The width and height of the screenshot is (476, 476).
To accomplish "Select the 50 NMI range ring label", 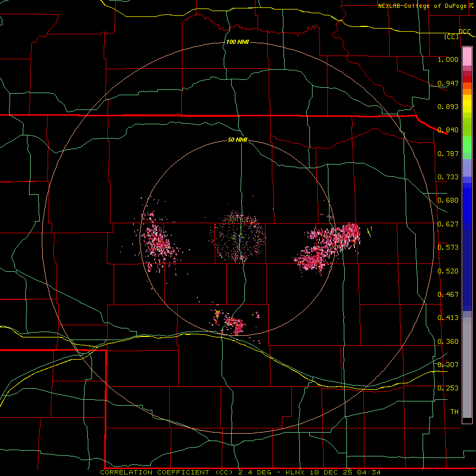I will tap(237, 140).
